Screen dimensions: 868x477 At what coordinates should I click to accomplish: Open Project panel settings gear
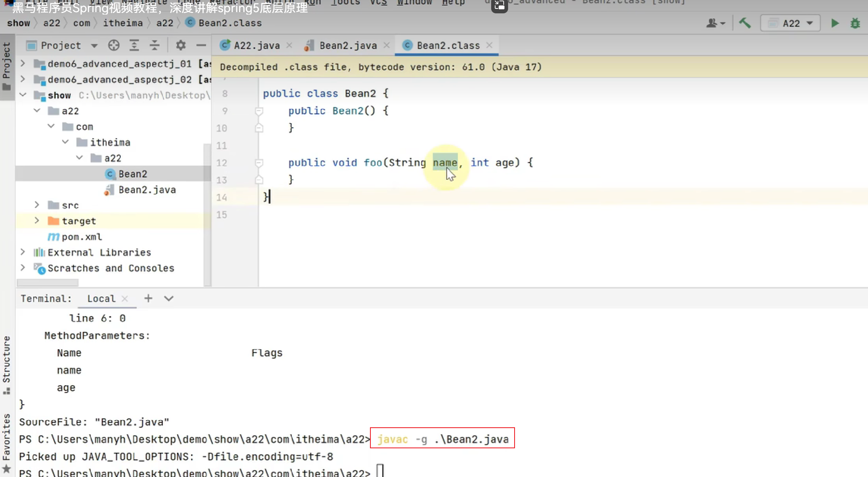click(x=181, y=45)
